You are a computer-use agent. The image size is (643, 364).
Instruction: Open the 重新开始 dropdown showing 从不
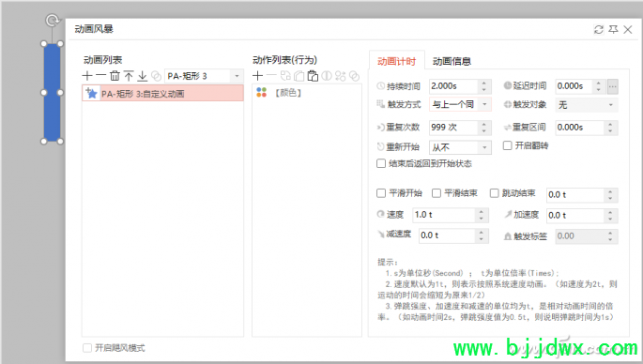pos(460,147)
